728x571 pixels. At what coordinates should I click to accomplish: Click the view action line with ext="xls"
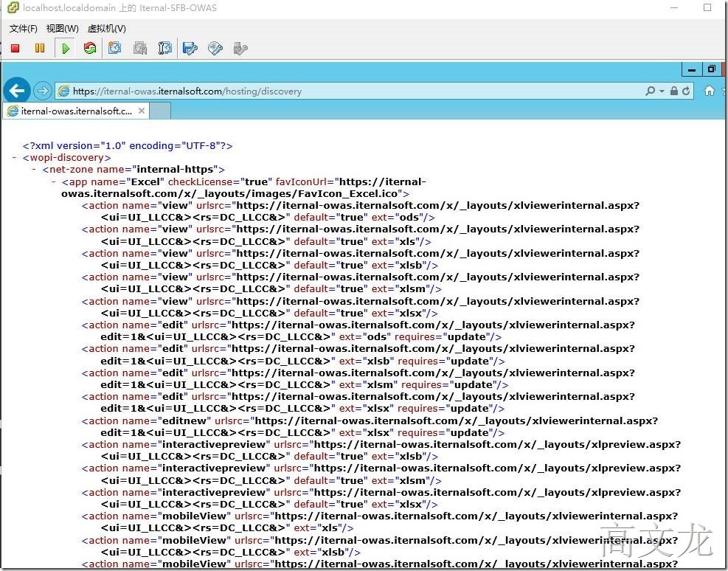pyautogui.click(x=360, y=235)
